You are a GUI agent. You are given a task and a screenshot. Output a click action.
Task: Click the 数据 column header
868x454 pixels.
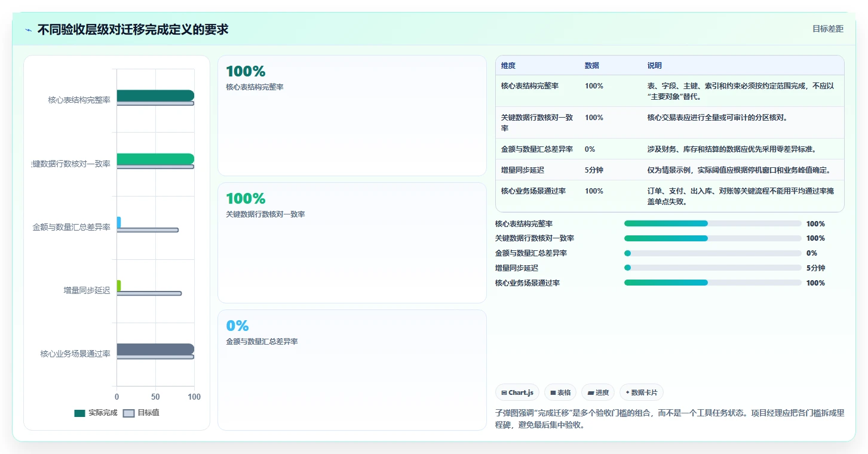(x=592, y=66)
